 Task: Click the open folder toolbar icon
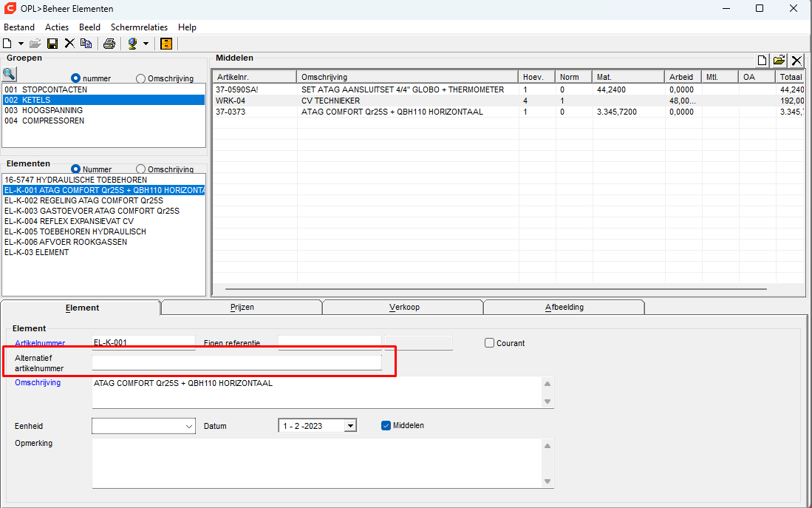tap(35, 44)
